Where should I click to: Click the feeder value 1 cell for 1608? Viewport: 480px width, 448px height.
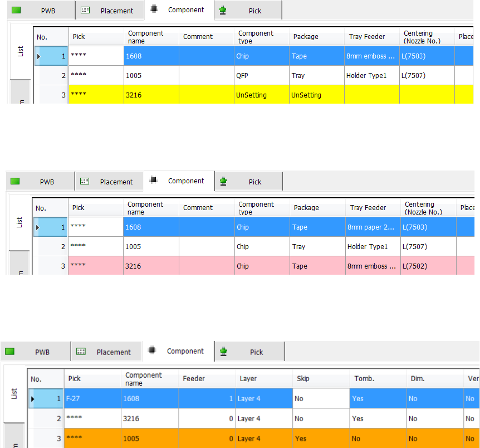coord(207,398)
